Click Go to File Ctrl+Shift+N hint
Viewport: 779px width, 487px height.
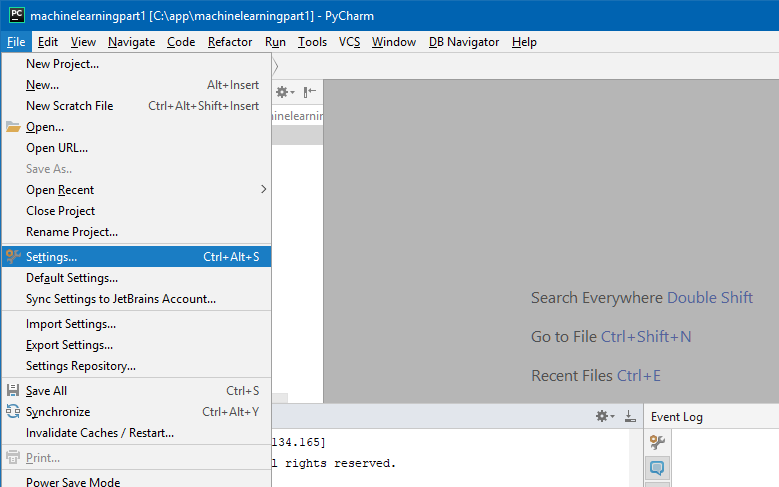611,336
